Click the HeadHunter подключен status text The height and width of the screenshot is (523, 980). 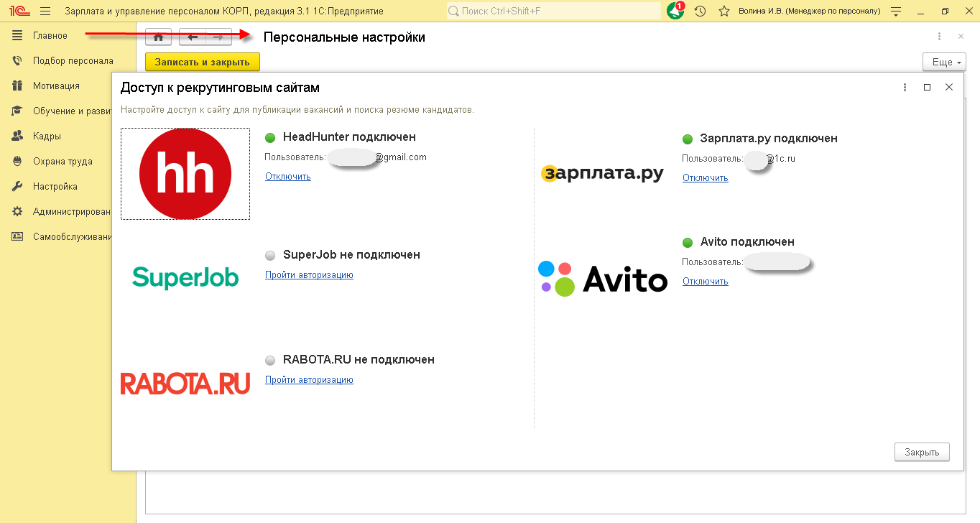pos(349,137)
